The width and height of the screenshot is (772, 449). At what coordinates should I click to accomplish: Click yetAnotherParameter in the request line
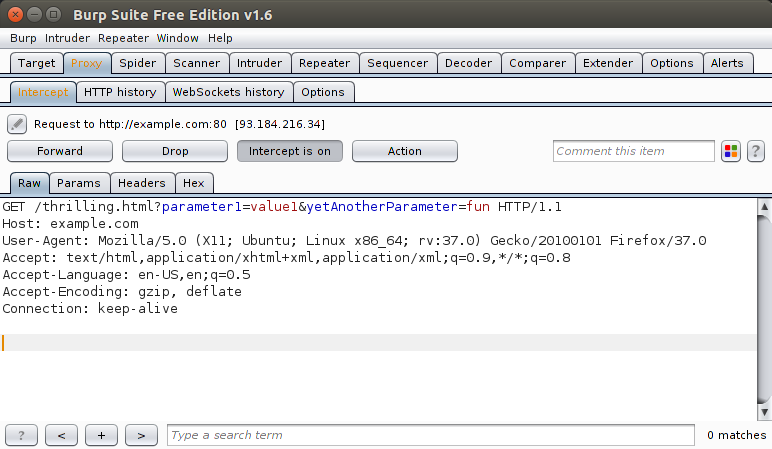coord(382,207)
